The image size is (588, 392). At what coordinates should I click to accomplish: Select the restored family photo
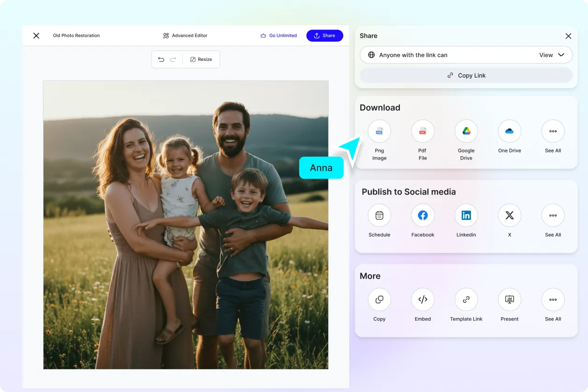186,225
